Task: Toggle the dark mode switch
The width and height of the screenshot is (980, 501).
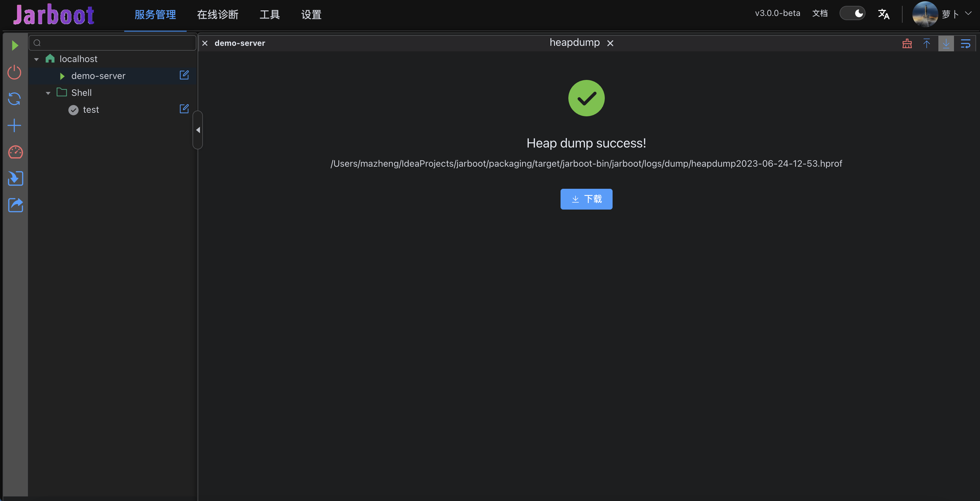Action: 852,14
